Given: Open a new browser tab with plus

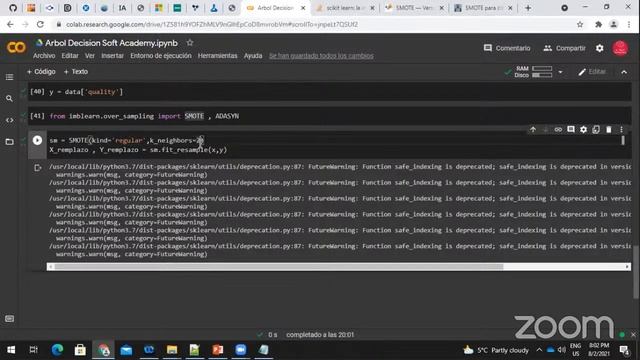Looking at the screenshot, I should click(x=528, y=8).
